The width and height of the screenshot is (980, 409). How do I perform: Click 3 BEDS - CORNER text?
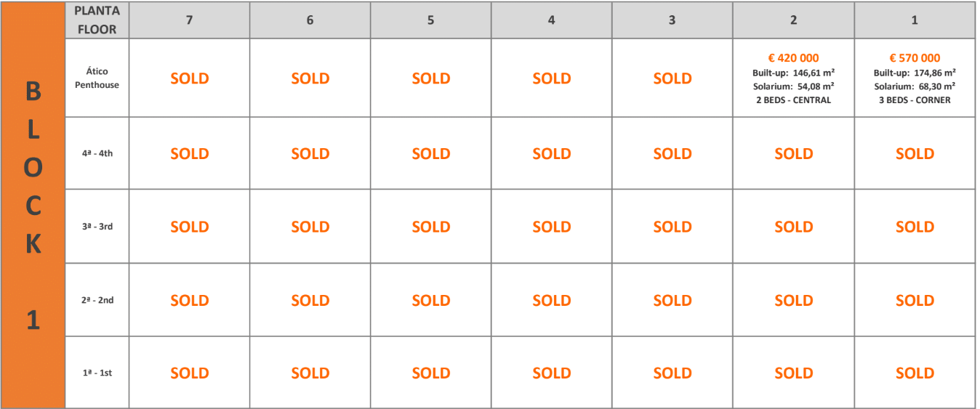click(x=915, y=100)
